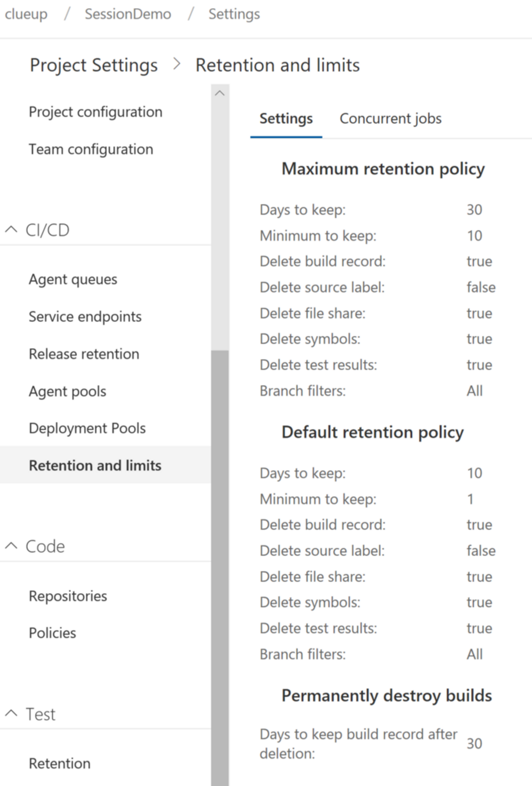532x786 pixels.
Task: Collapse the CI/CD section chevron
Action: (11, 230)
